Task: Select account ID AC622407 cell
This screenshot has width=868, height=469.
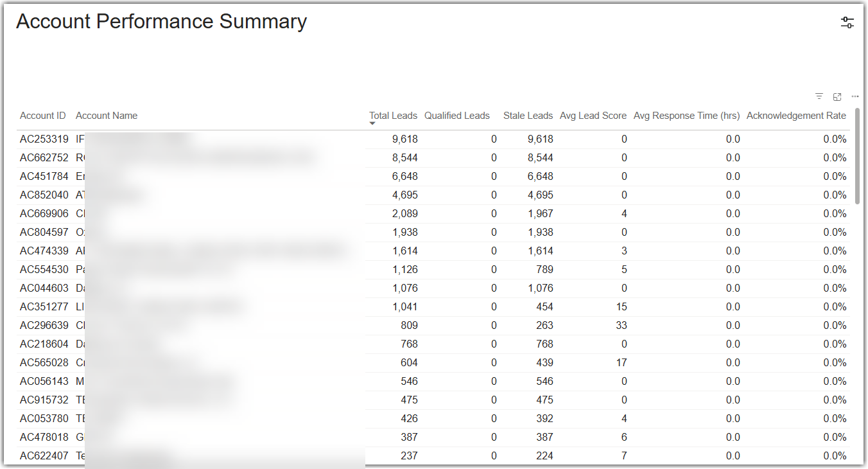Action: tap(44, 456)
